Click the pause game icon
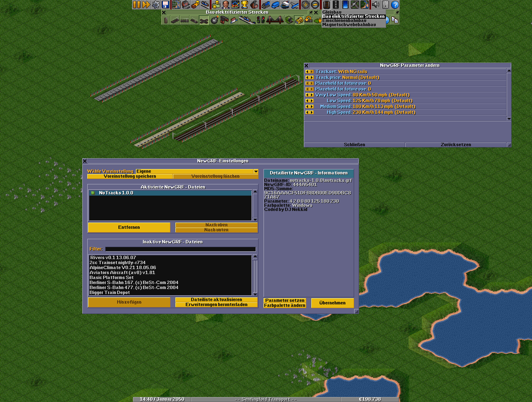Viewport: 532px width, 402px height. tap(137, 5)
